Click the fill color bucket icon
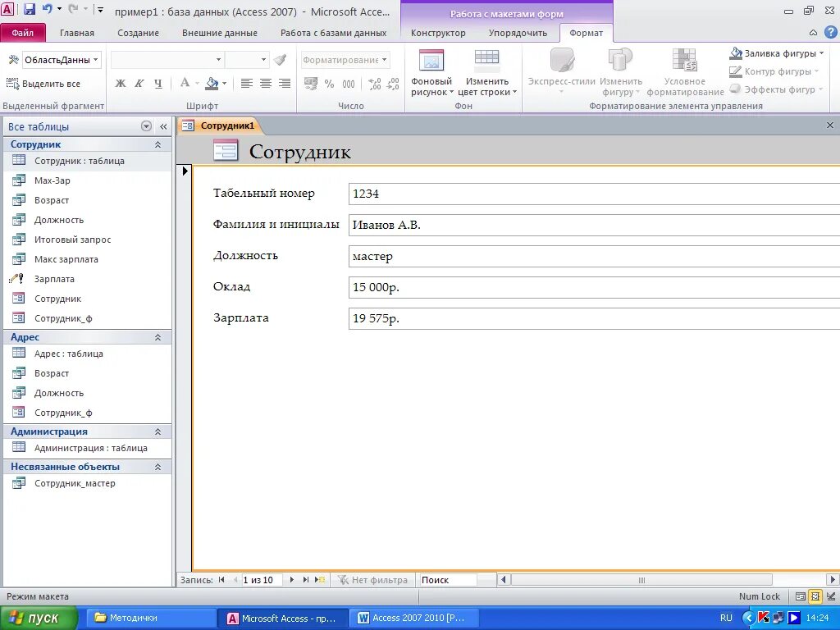The width and height of the screenshot is (840, 630). (x=212, y=83)
